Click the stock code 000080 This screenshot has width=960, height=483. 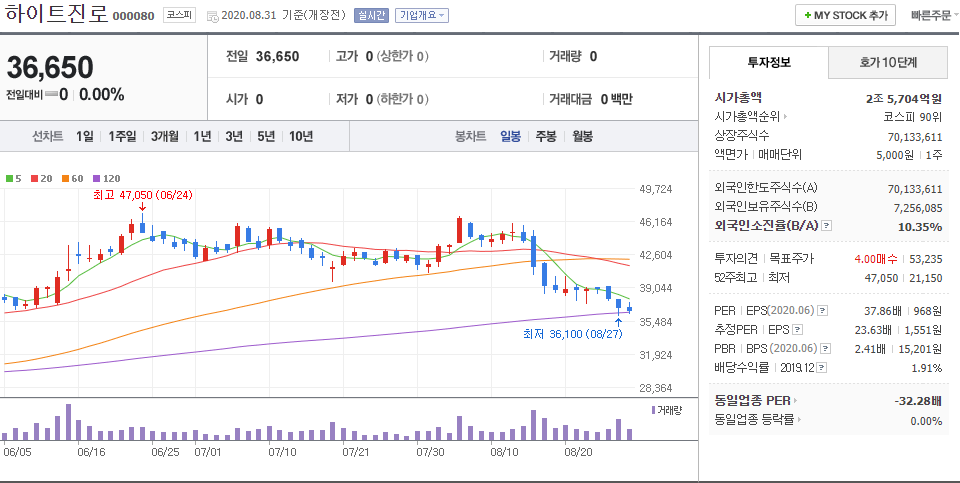click(x=133, y=17)
